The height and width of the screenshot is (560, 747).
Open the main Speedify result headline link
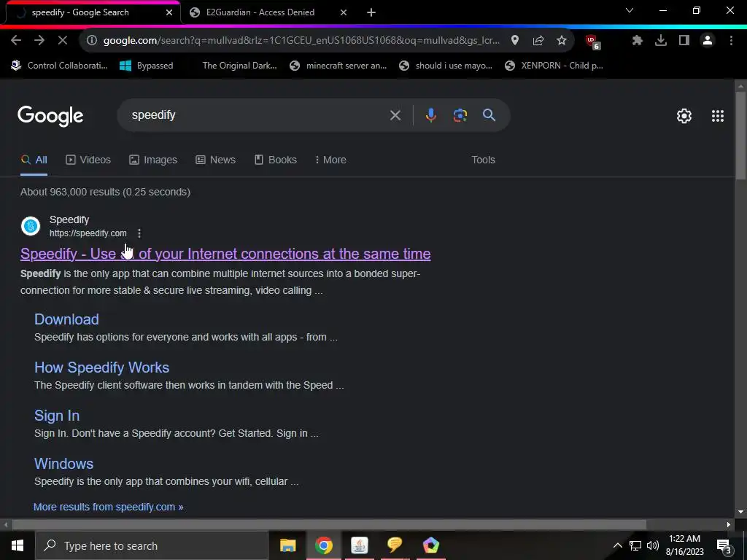(x=225, y=254)
